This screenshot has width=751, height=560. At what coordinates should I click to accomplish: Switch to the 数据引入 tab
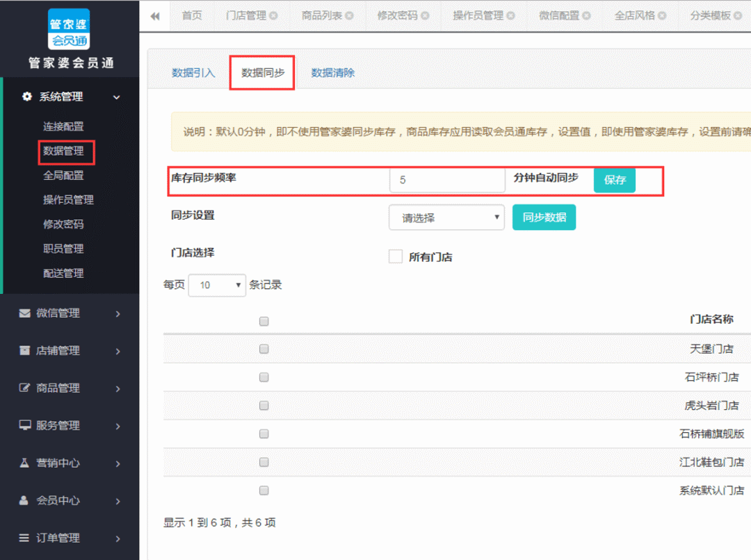click(x=193, y=73)
